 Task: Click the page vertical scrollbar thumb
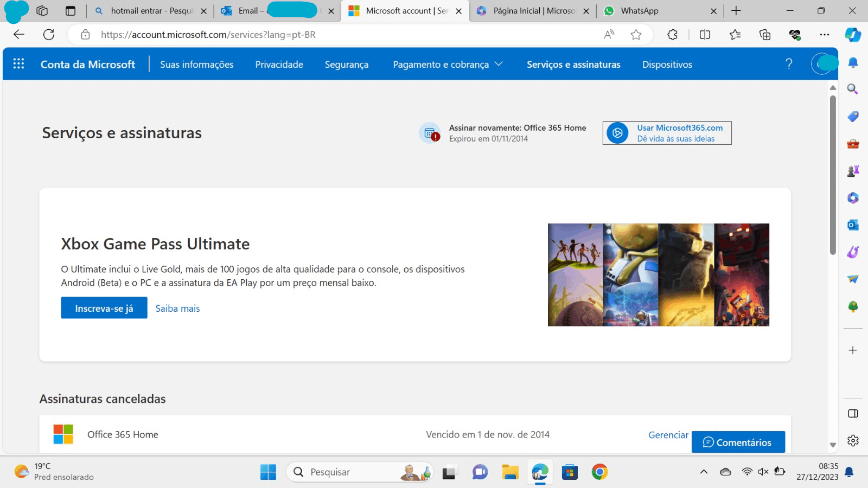point(833,175)
